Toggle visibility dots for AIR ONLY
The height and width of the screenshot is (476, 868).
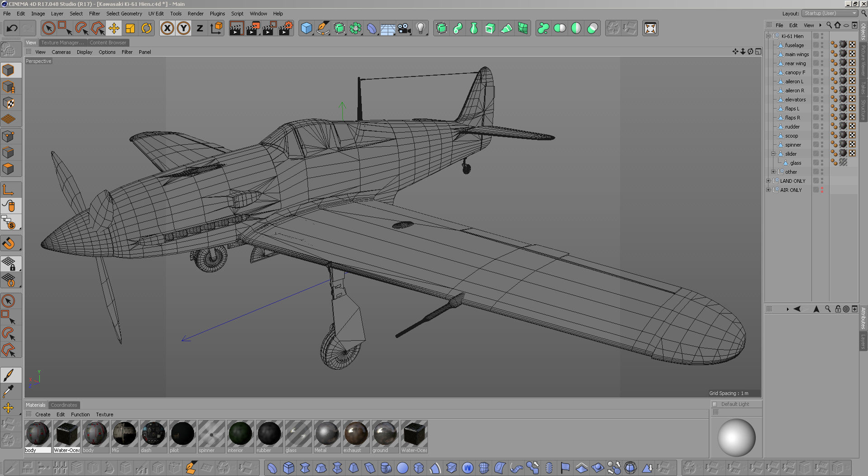822,190
